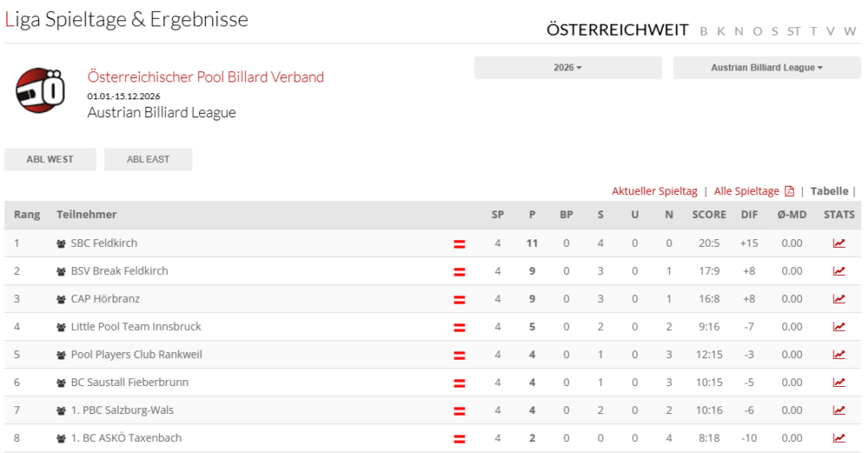Click the PDF icon beside Alle Spieltage
The image size is (868, 453).
point(789,192)
